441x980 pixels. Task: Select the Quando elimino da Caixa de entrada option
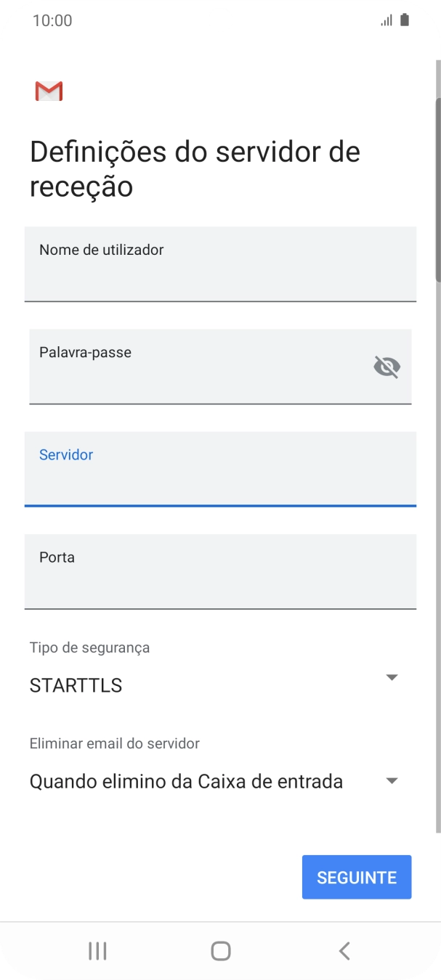pyautogui.click(x=185, y=781)
